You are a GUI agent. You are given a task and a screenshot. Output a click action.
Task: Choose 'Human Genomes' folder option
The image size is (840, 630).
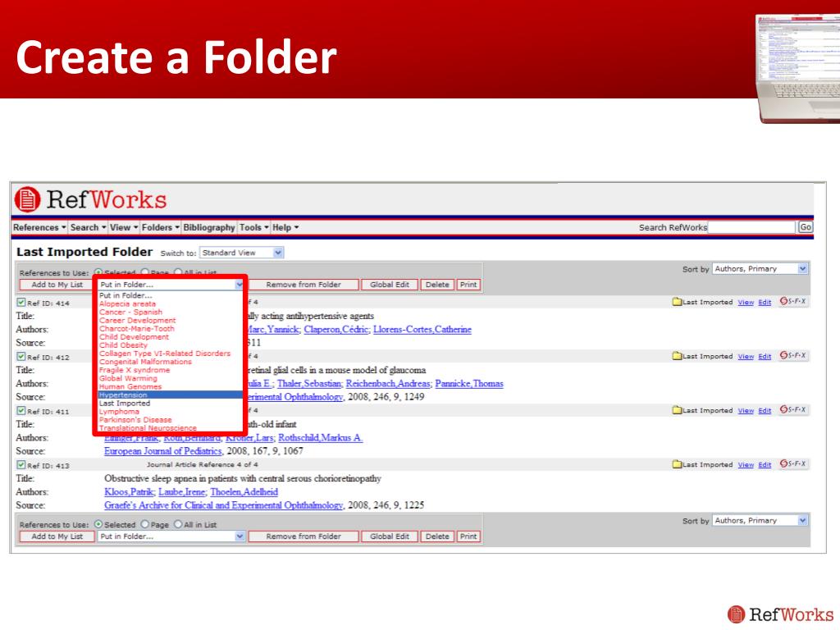point(130,386)
